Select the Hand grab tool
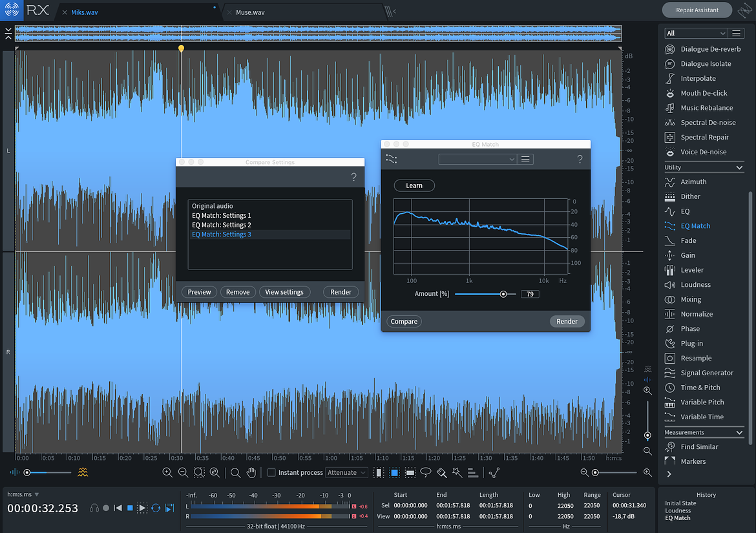Screen dimensions: 756x533 point(251,473)
